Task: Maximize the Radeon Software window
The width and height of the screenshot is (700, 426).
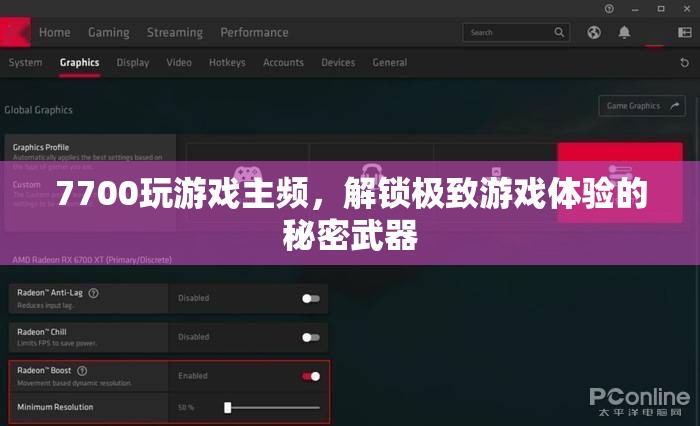Action: (661, 8)
